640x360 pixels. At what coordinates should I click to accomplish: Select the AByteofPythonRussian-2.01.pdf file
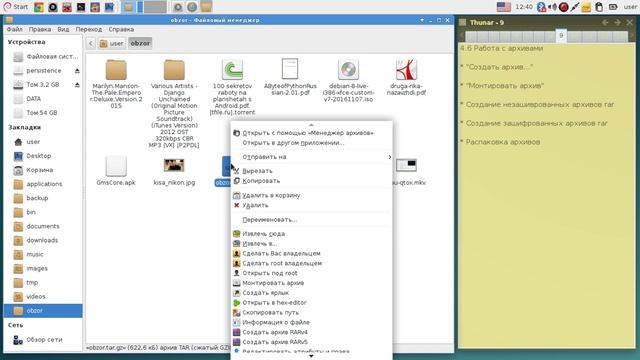point(290,69)
